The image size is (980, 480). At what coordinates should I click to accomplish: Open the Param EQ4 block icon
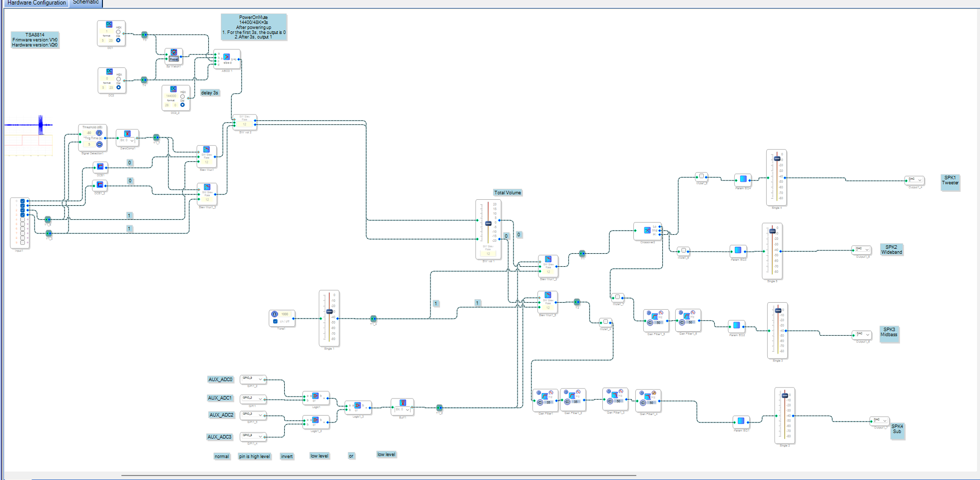coord(743,179)
